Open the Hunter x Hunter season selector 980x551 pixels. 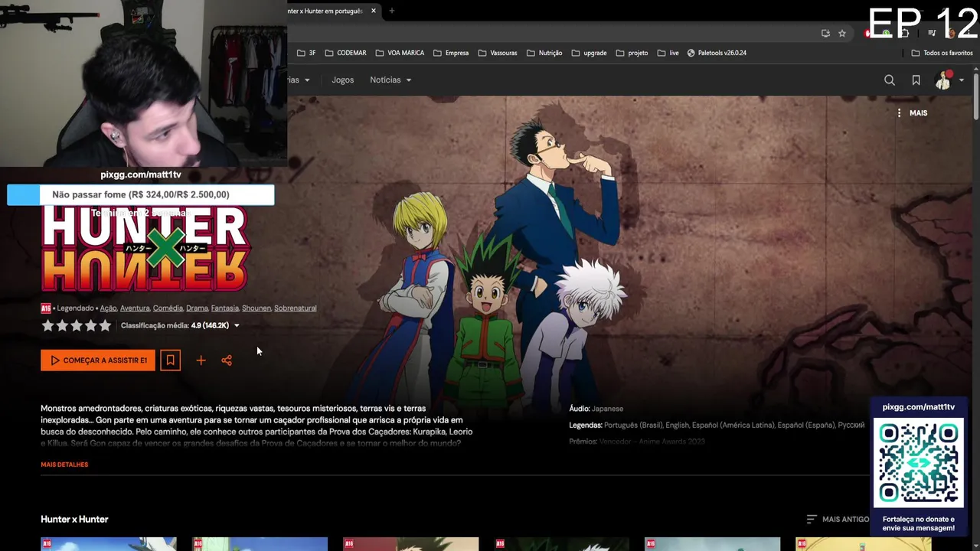click(74, 519)
